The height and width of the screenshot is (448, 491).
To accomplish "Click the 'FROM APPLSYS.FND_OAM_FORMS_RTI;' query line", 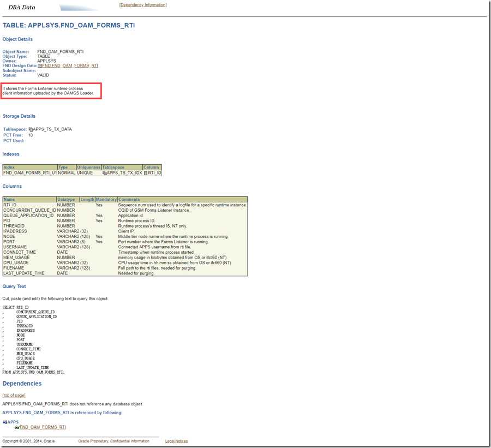I will [33, 372].
